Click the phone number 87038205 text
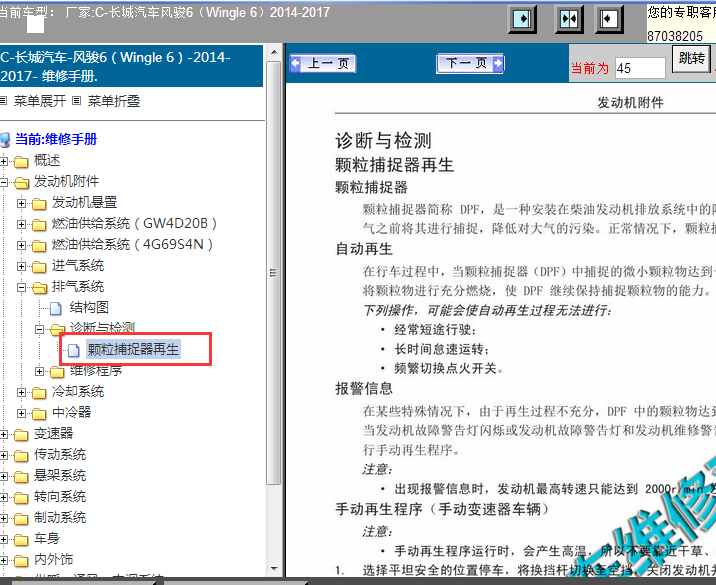Viewport: 716px width, 585px height. 674,36
